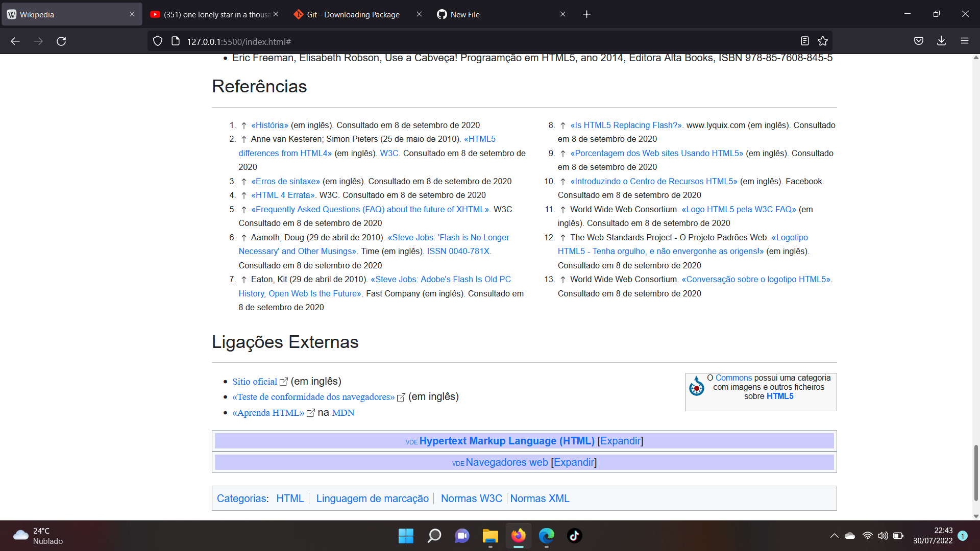Open Windows Search from the taskbar

pos(434,536)
